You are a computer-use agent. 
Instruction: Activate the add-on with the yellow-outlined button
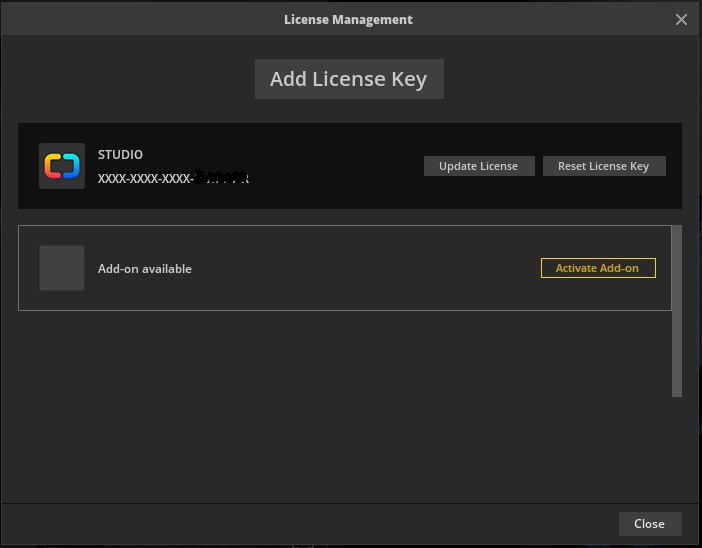[x=598, y=268]
